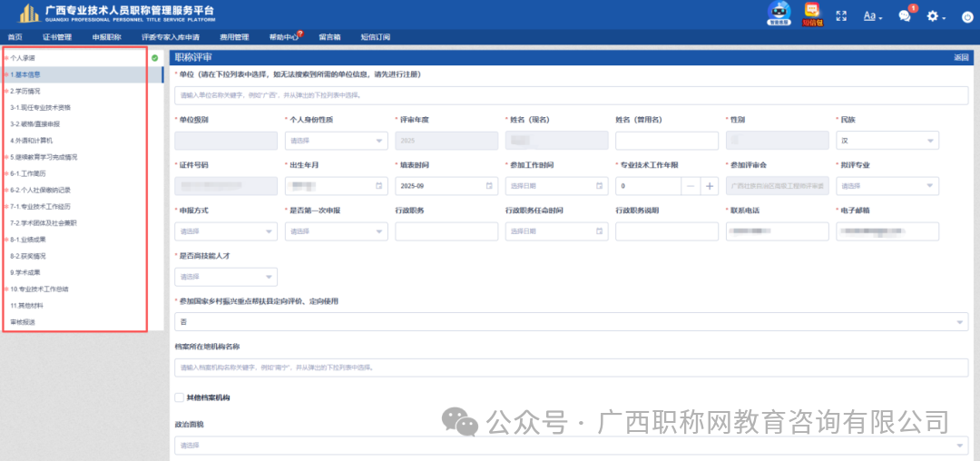The width and height of the screenshot is (980, 461).
Task: Check the 其他档案机构 checkbox
Action: (179, 397)
